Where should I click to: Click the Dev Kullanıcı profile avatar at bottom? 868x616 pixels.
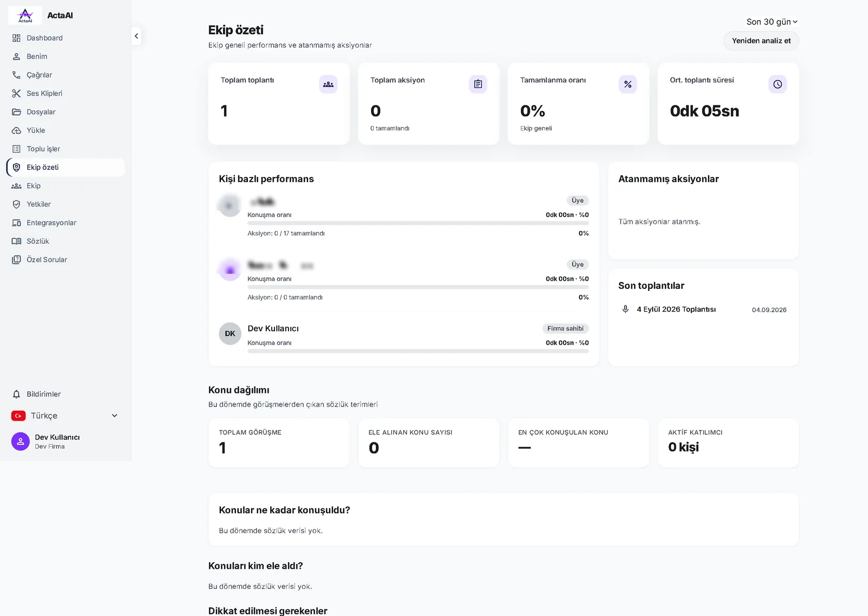tap(21, 441)
